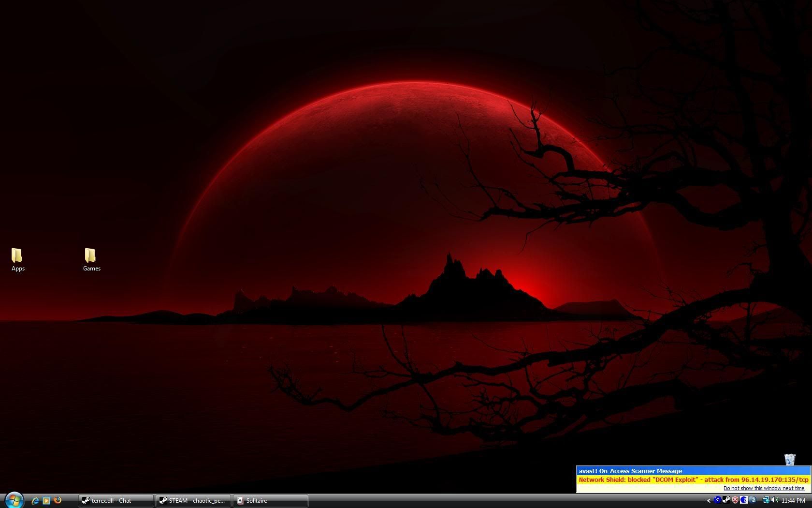Expand hidden system tray icons arrow
The image size is (812, 508).
click(x=709, y=501)
